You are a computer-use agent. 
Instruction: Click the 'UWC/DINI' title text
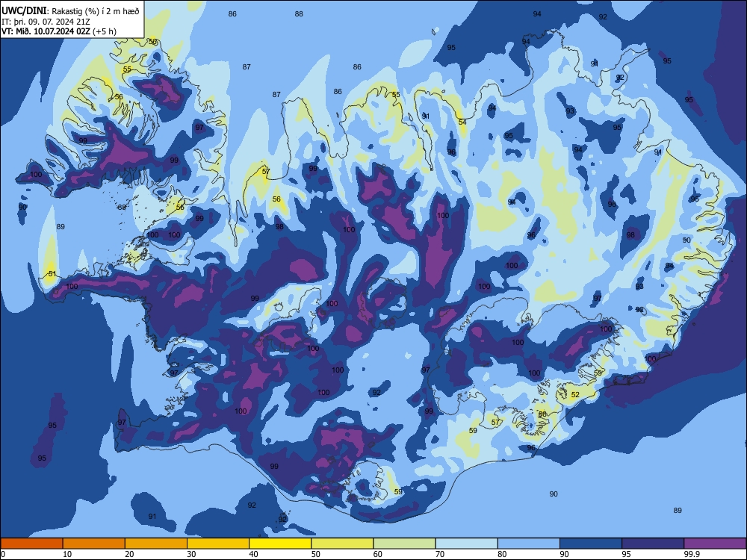[25, 10]
